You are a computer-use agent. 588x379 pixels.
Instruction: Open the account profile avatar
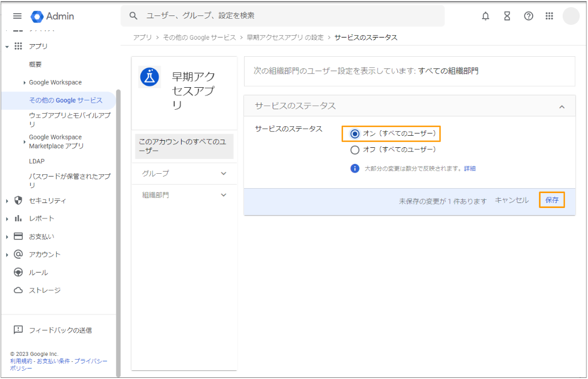(x=571, y=16)
